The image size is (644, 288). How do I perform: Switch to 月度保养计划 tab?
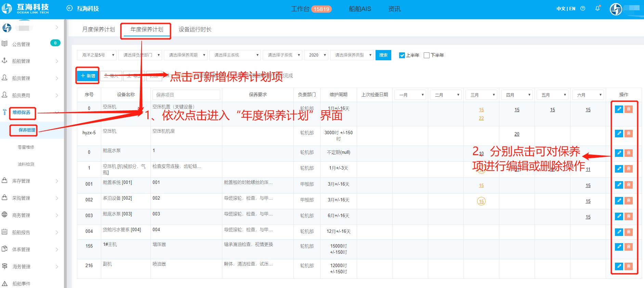98,29
